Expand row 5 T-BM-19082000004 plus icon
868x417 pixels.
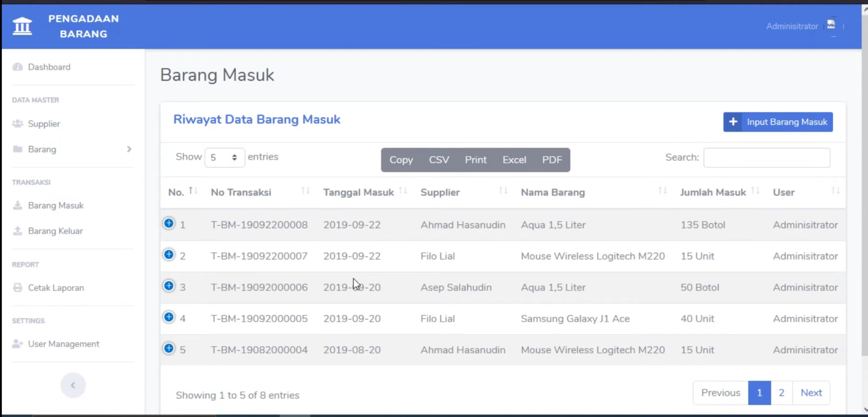click(169, 348)
